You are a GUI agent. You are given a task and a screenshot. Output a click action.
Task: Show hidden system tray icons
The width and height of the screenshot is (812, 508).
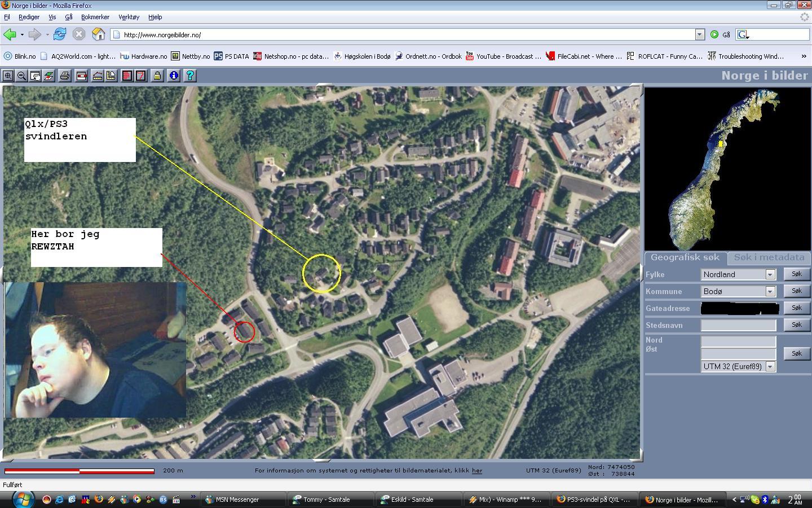pos(734,500)
